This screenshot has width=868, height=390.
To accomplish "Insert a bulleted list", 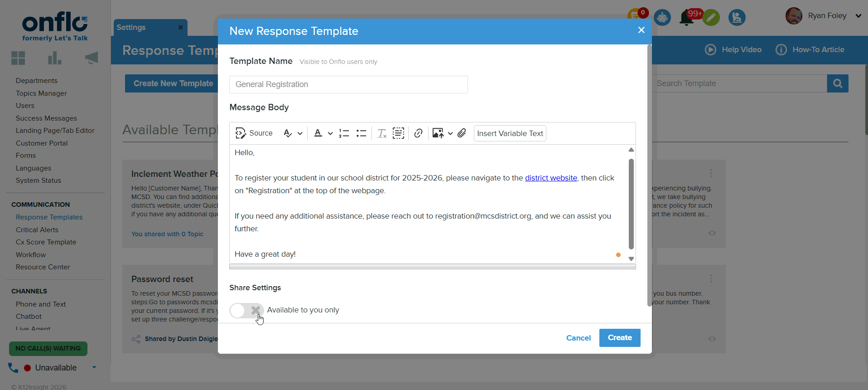I will point(361,133).
